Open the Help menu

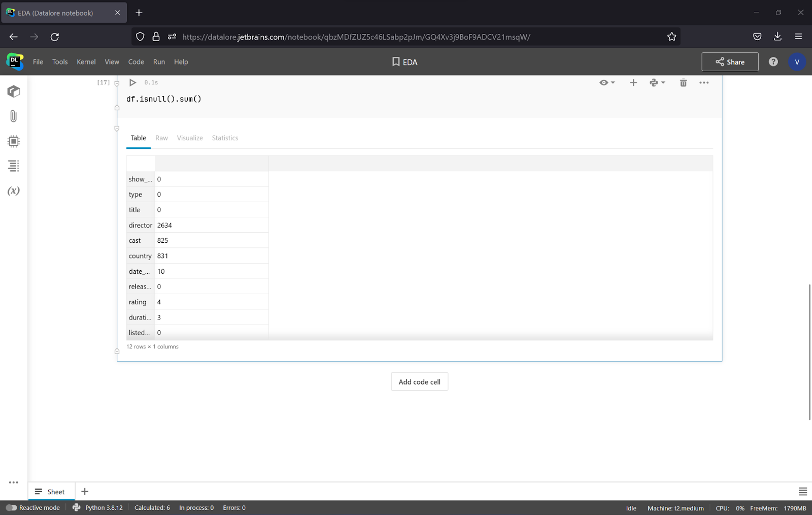181,61
